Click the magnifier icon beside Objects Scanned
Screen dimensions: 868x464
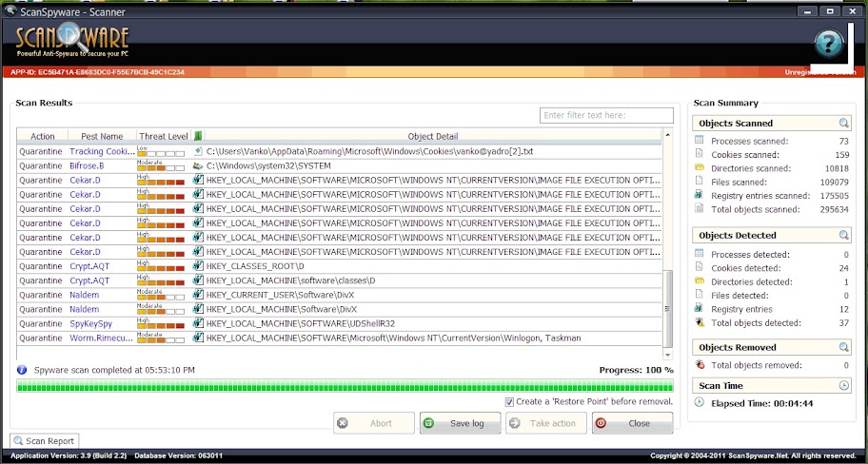(x=843, y=124)
